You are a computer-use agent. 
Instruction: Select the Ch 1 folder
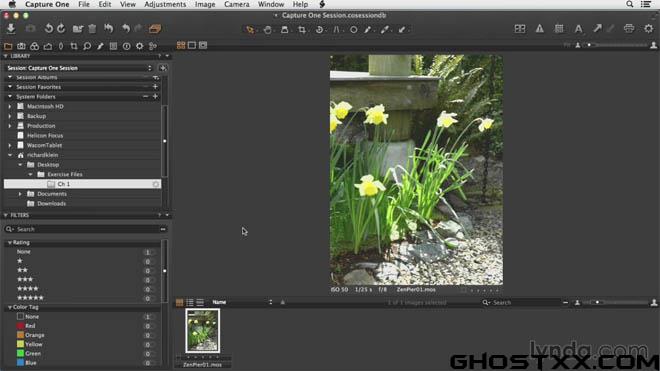coord(82,184)
